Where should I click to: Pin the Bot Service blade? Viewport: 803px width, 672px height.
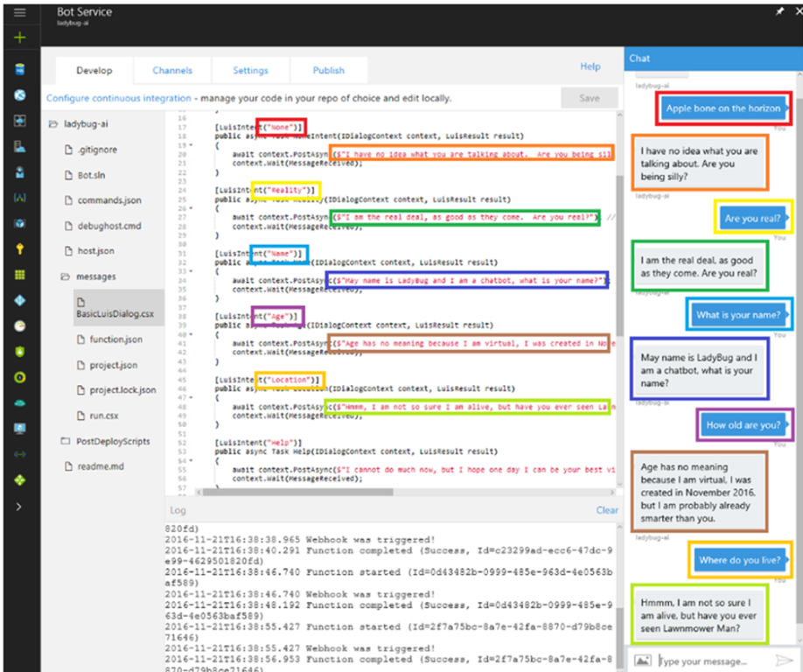[779, 11]
